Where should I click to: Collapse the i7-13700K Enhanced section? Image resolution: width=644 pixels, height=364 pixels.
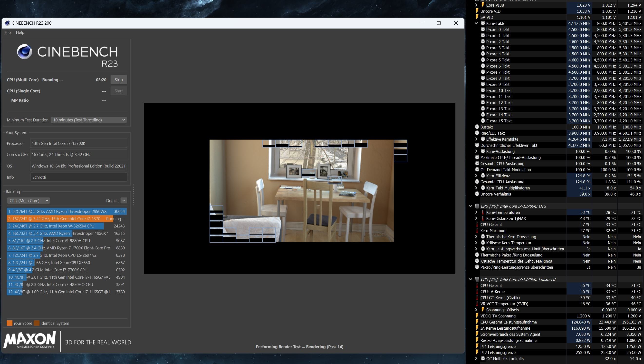(470, 279)
